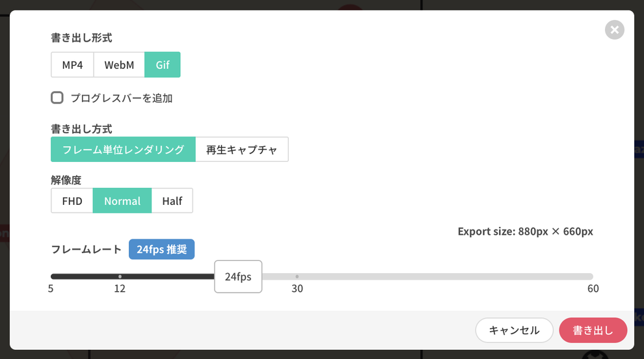Click the フレームレート label
The image size is (644, 359).
click(87, 249)
